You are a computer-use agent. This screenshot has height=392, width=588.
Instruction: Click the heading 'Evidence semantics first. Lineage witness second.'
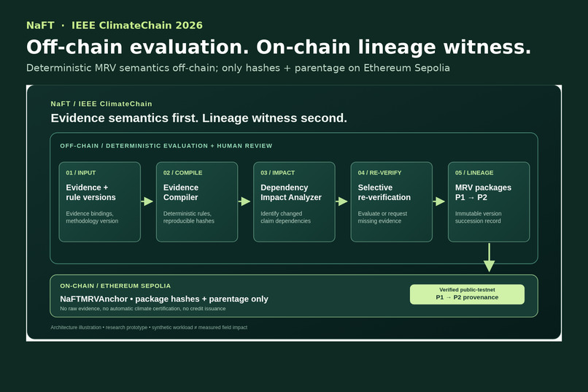click(x=198, y=118)
